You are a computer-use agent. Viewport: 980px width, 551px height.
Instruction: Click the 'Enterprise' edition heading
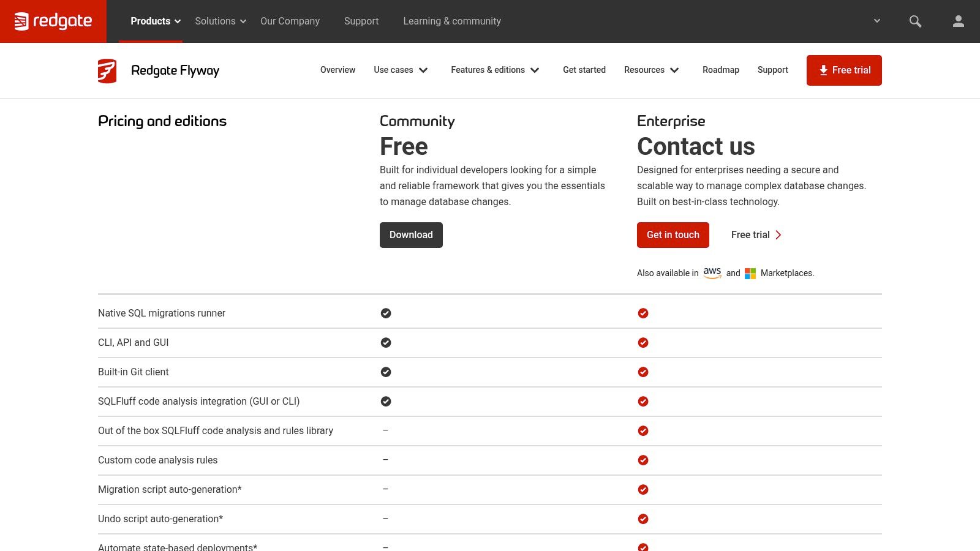671,121
